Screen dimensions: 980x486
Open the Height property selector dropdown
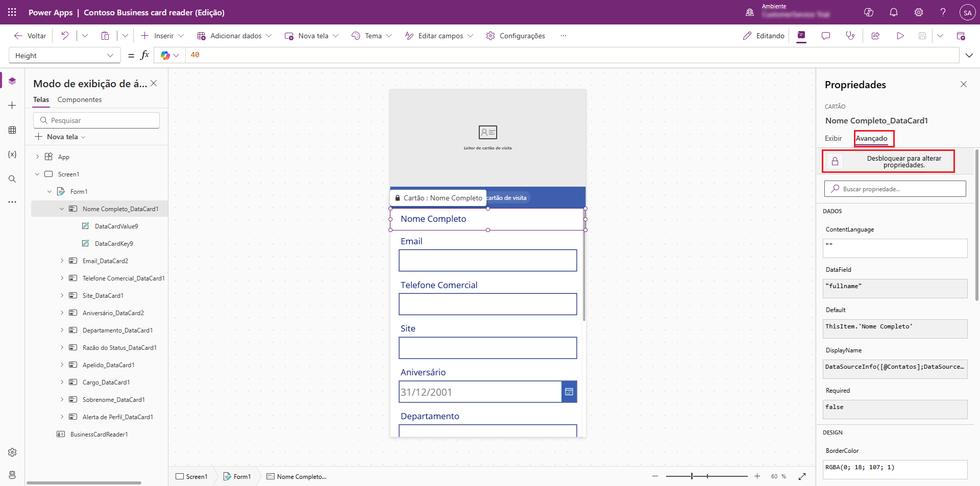click(x=65, y=56)
